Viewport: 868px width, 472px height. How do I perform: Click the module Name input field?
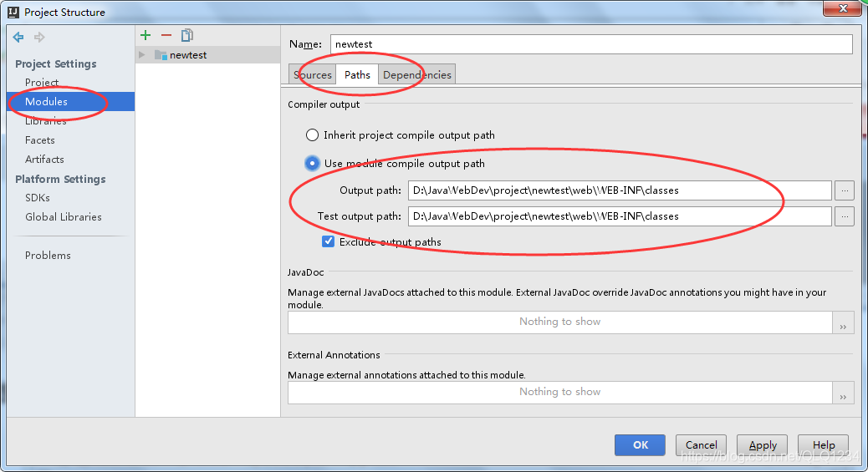[591, 44]
